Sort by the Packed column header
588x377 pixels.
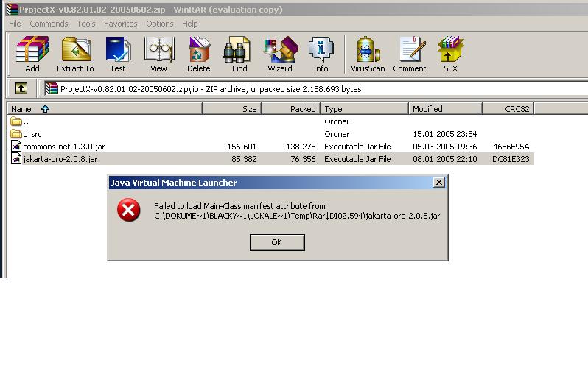click(290, 109)
